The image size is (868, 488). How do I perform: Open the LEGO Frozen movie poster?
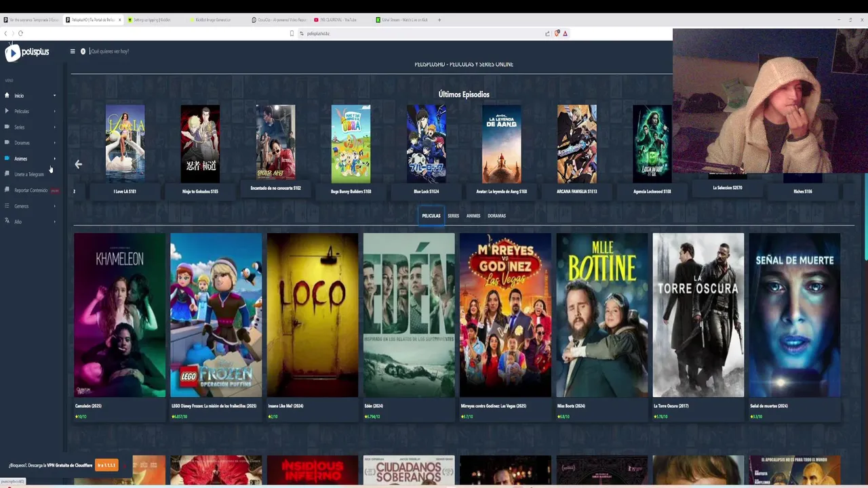click(216, 315)
